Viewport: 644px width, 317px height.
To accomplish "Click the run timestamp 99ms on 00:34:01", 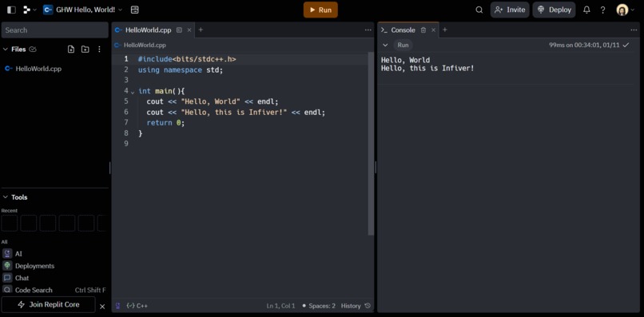I will (x=584, y=46).
